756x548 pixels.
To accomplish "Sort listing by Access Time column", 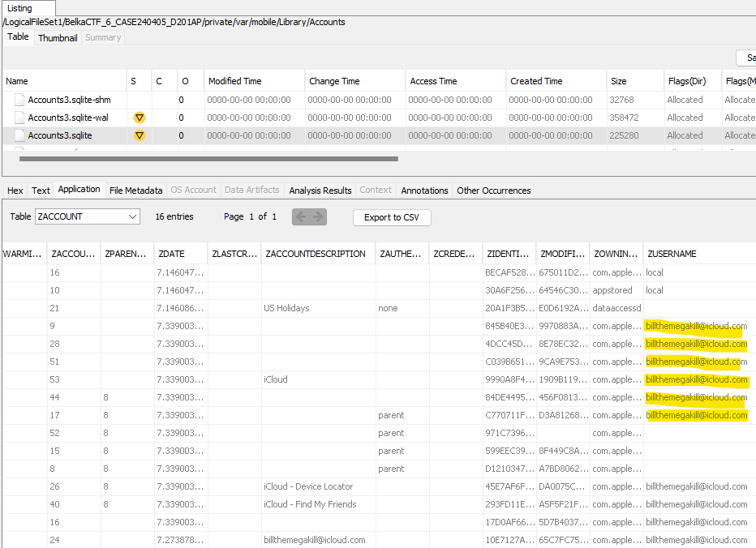I will point(456,81).
